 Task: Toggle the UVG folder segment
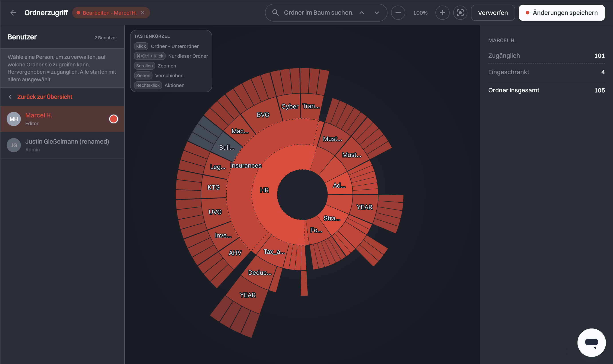tap(215, 212)
